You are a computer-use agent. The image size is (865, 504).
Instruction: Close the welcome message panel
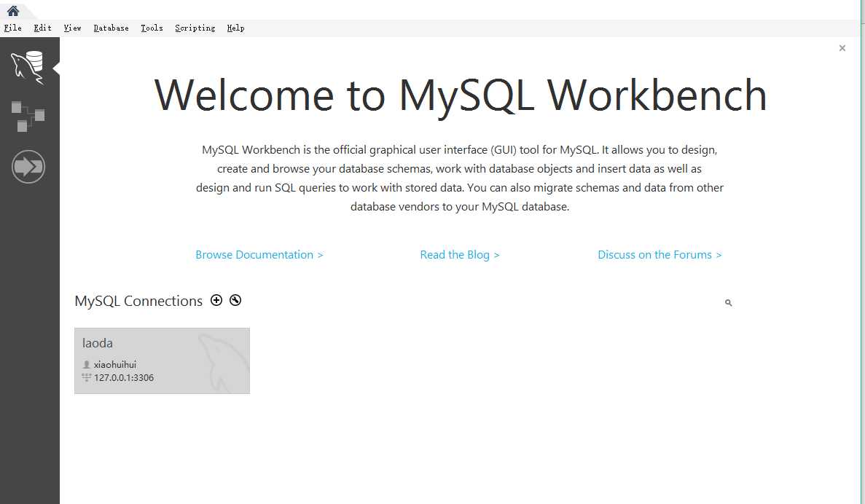click(x=842, y=48)
